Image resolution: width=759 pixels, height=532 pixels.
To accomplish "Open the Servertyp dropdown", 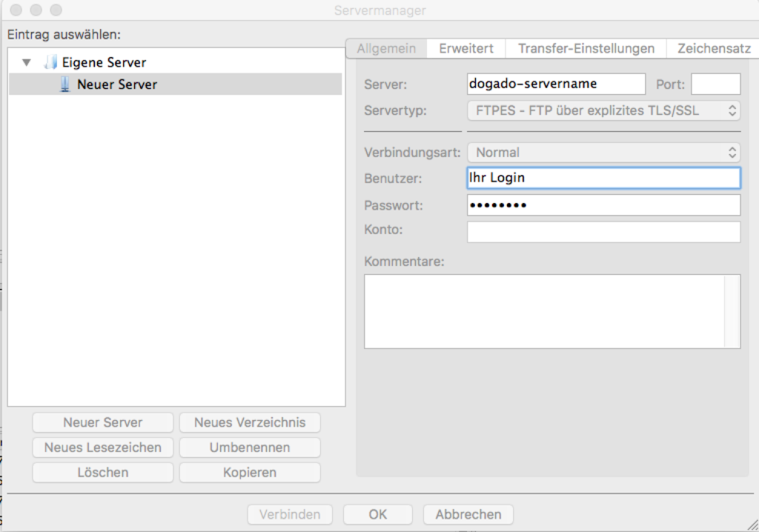I will 604,110.
